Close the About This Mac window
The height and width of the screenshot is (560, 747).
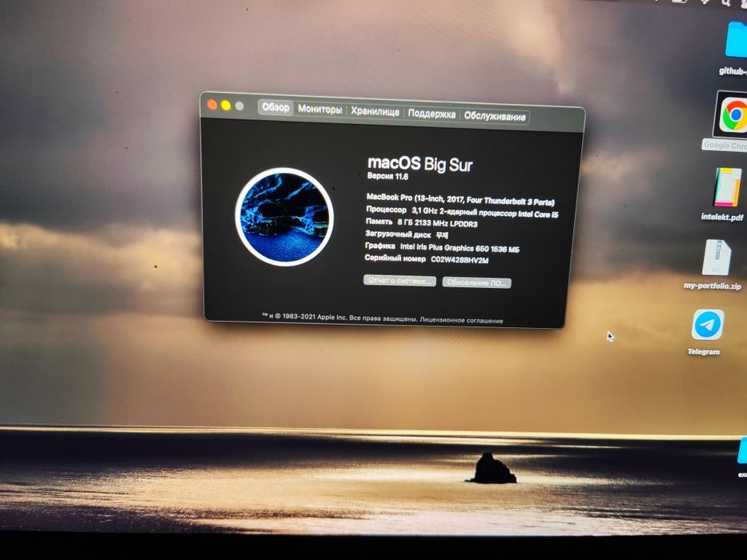pyautogui.click(x=212, y=105)
